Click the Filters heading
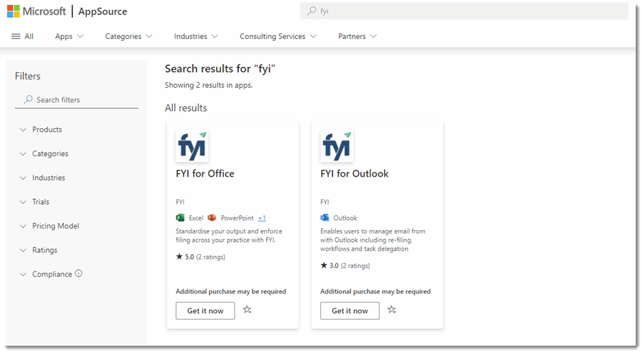Image resolution: width=644 pixels, height=354 pixels. (x=27, y=76)
